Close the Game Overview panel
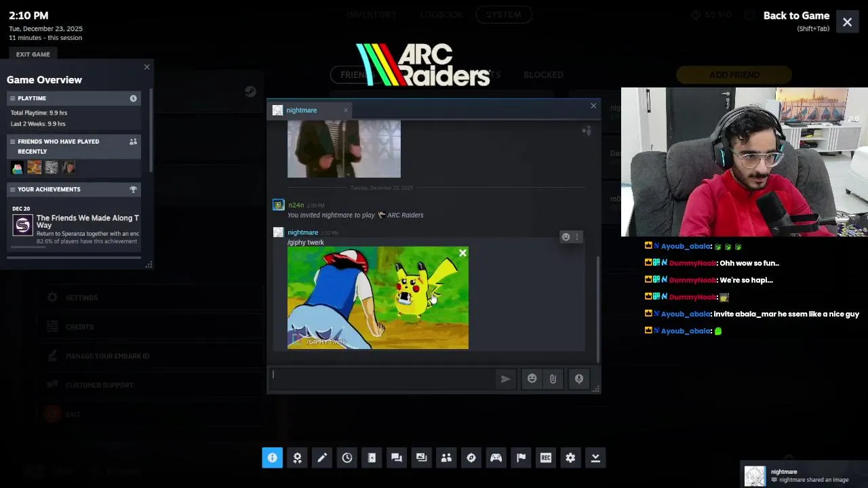Screen dimensions: 868x488 [x=146, y=67]
